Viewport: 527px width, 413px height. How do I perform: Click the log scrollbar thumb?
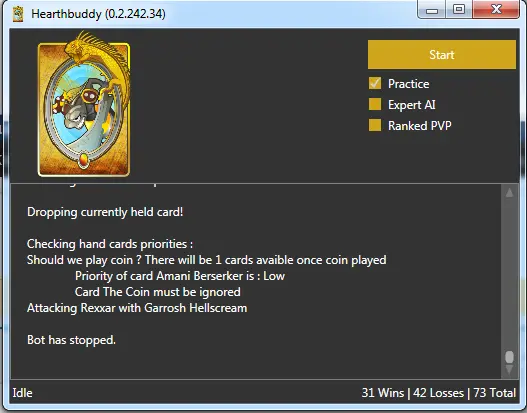coord(509,357)
